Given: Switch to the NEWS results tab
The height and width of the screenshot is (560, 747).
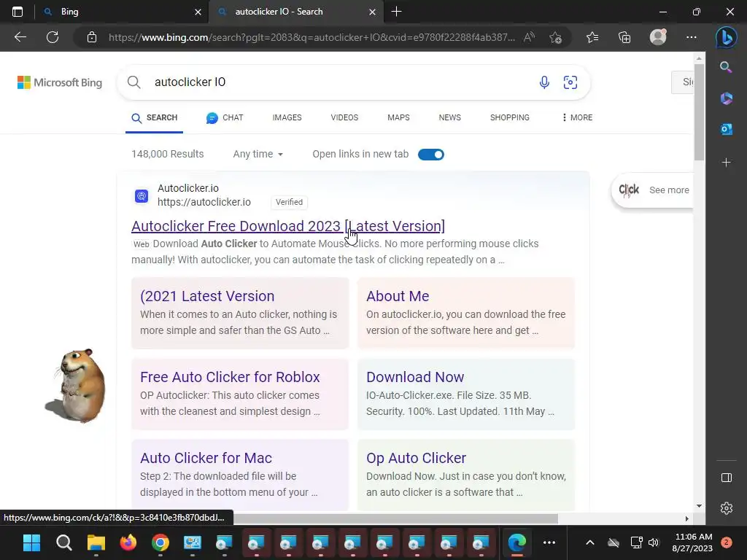Looking at the screenshot, I should 449,117.
